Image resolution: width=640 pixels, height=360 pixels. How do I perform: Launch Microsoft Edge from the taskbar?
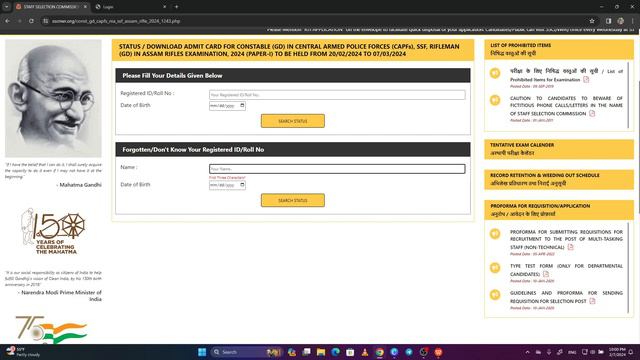coord(336,352)
